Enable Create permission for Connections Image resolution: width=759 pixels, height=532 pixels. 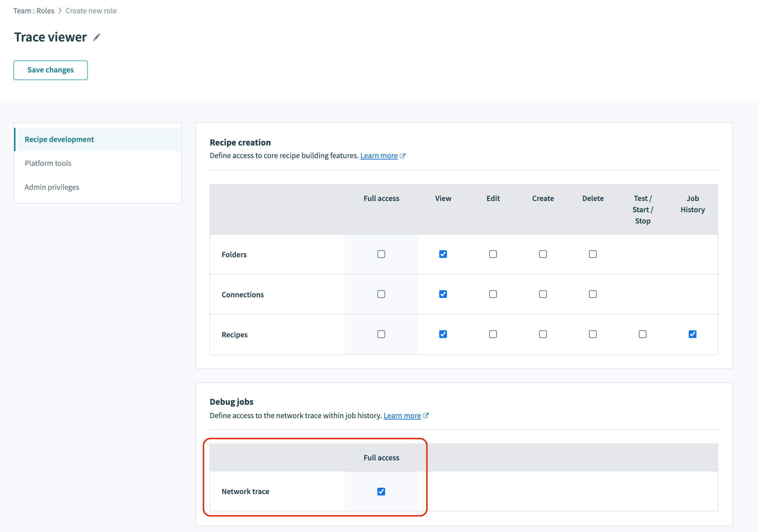pos(543,294)
